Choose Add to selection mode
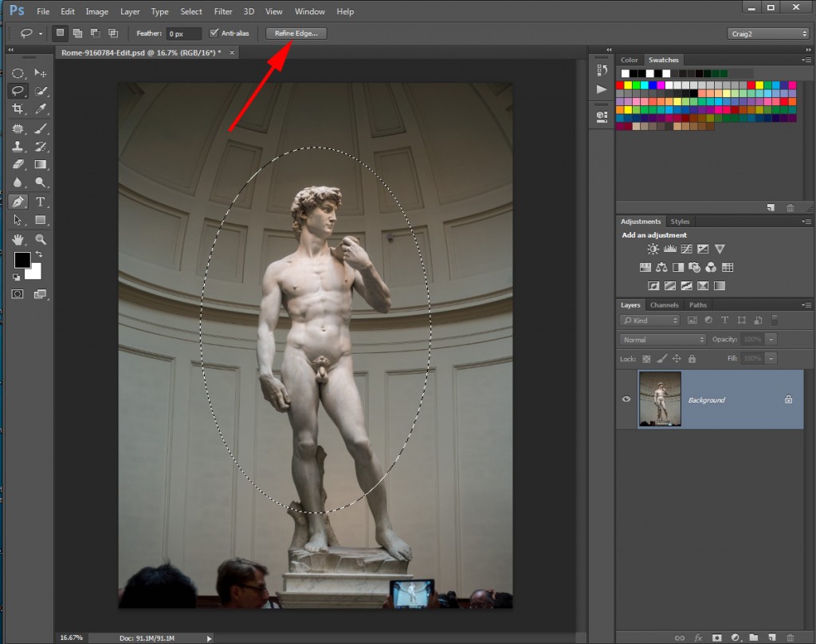Image resolution: width=816 pixels, height=644 pixels. tap(77, 33)
